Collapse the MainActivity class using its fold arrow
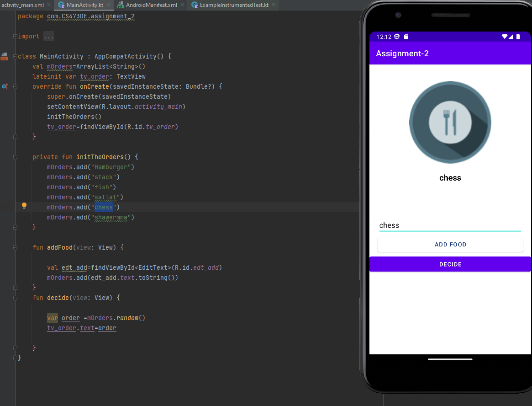532x406 pixels. (x=15, y=56)
